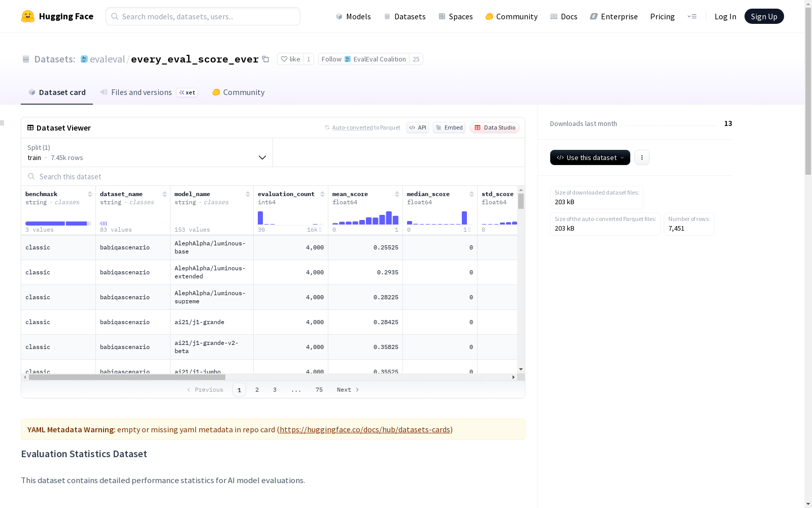Image resolution: width=812 pixels, height=508 pixels.
Task: Click the Hugging Face logo icon
Action: click(28, 16)
